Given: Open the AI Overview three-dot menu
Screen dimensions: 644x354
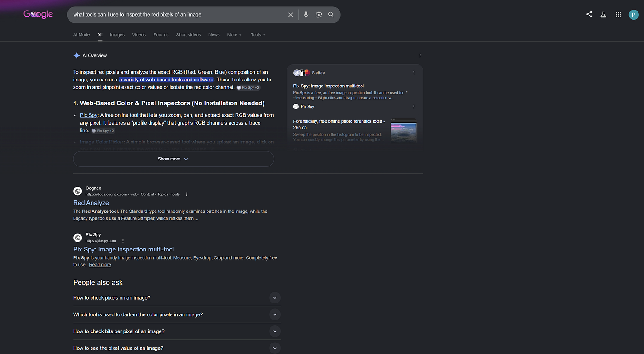Looking at the screenshot, I should [x=420, y=56].
